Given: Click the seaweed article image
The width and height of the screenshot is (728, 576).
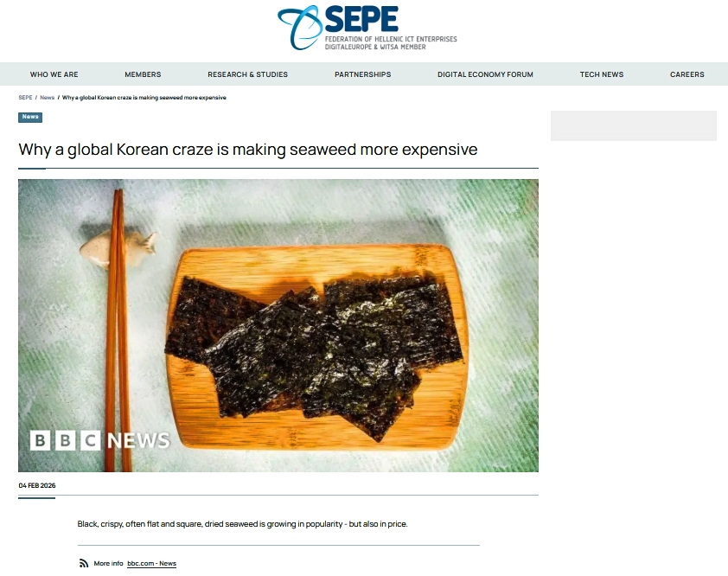Looking at the screenshot, I should 278,326.
